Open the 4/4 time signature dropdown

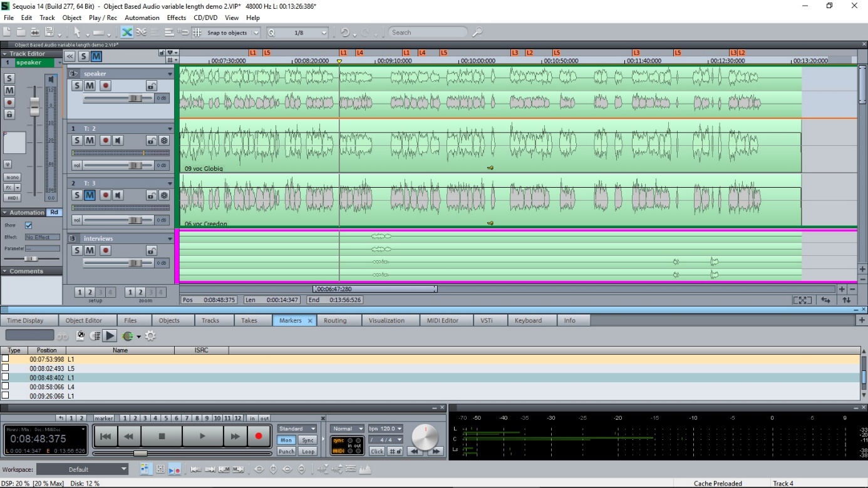(385, 439)
